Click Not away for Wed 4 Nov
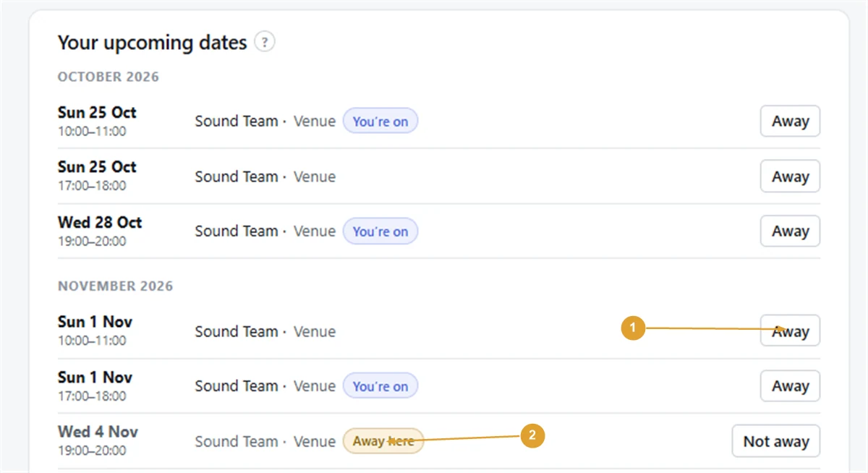Viewport: 868px width, 473px height. pos(776,441)
